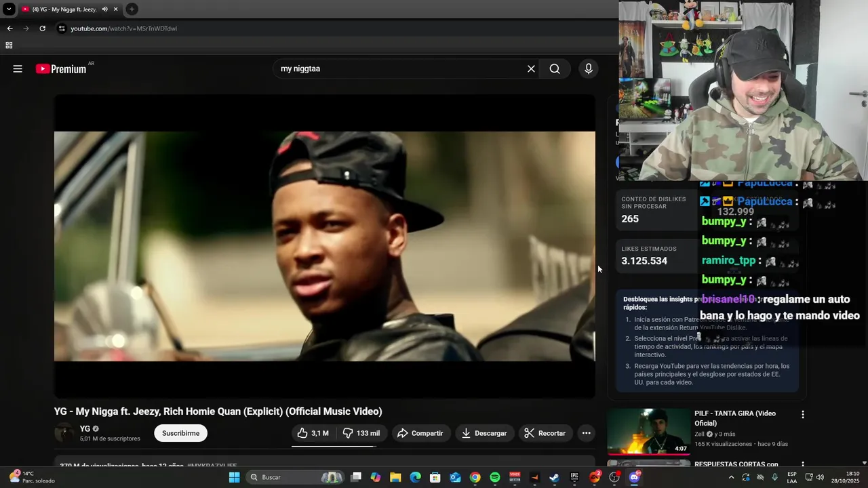Open a new browser tab
Viewport: 868px width, 488px height.
(132, 9)
